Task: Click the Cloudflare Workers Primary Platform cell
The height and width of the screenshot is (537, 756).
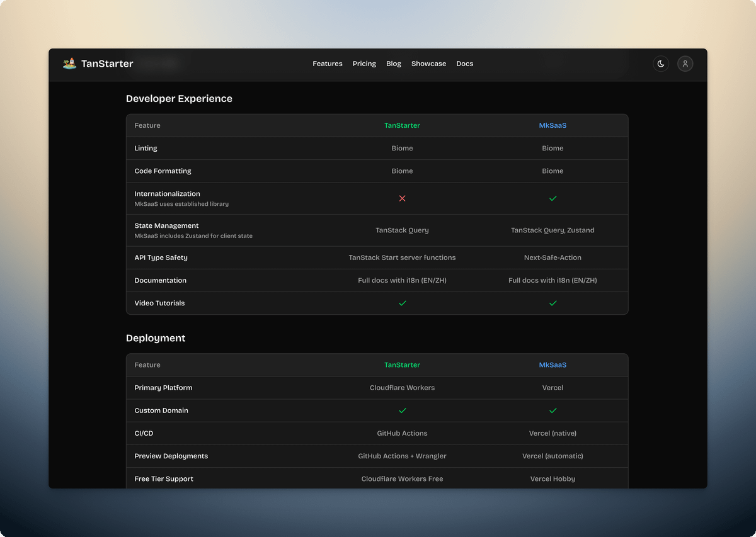Action: click(x=403, y=388)
